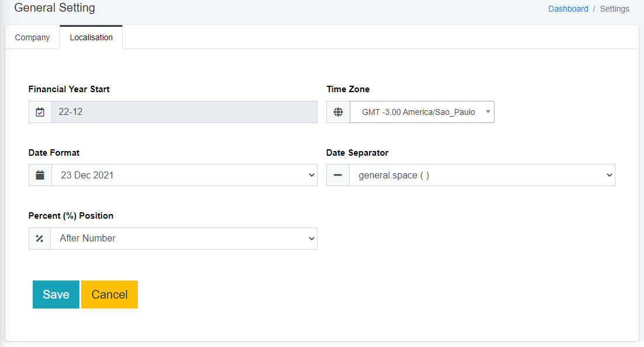
Task: Expand the Percent Position After Number dropdown
Action: coord(183,238)
